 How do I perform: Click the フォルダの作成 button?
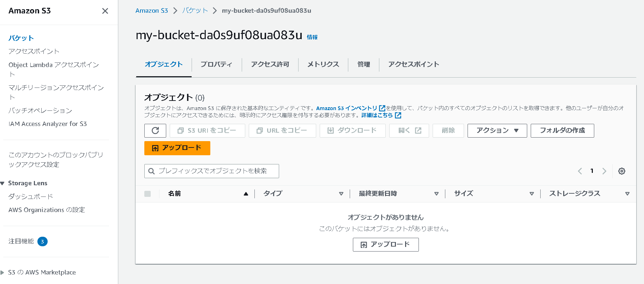pos(562,131)
